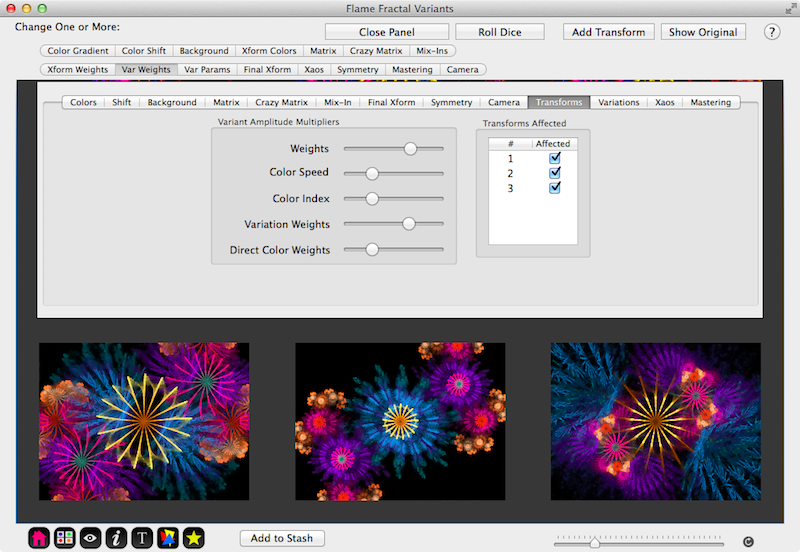Open the Mix-In tab in inner panel

338,103
